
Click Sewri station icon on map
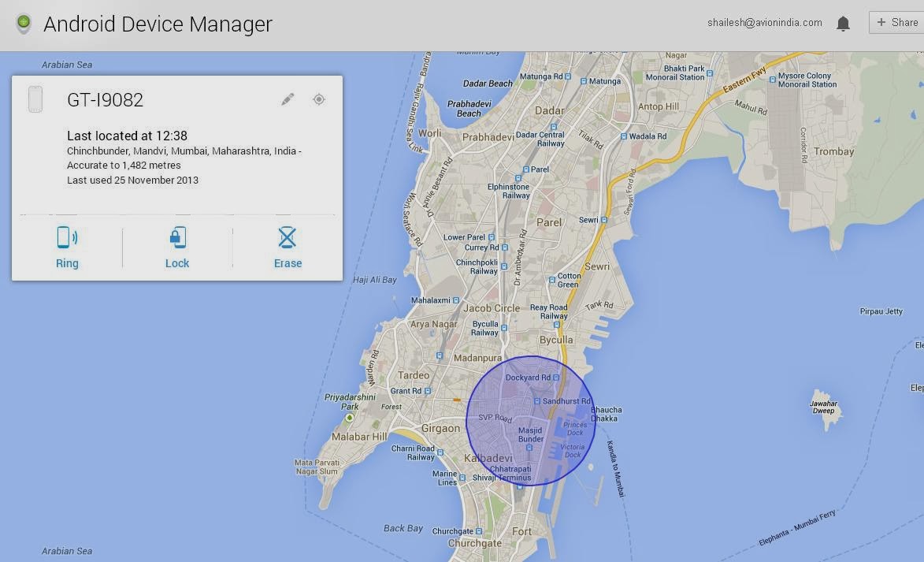coord(604,220)
